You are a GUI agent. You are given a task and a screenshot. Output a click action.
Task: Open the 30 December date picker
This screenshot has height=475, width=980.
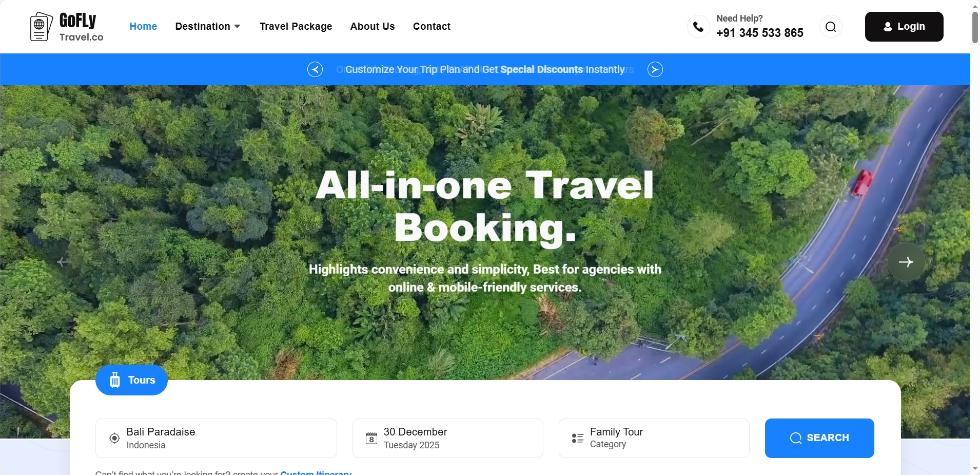pyautogui.click(x=447, y=438)
